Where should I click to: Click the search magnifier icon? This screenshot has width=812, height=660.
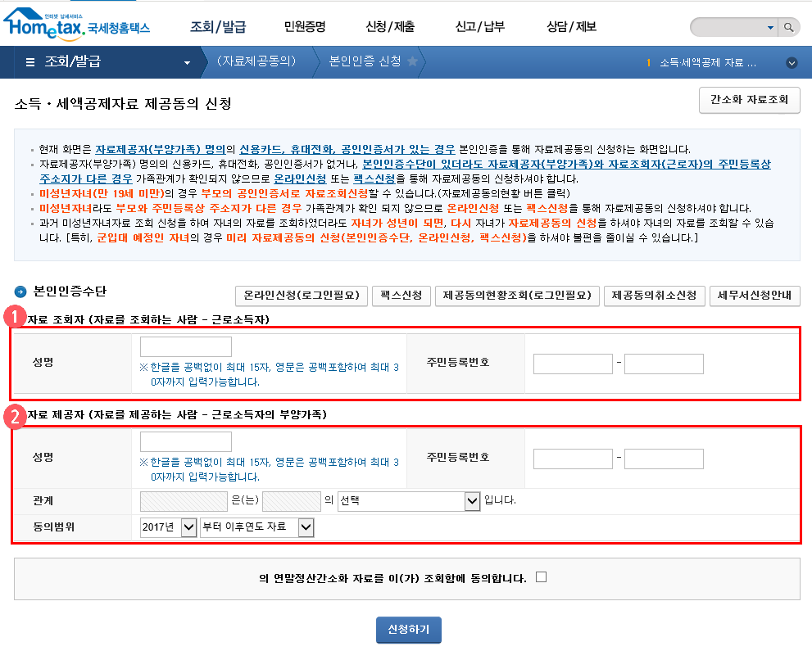point(787,26)
